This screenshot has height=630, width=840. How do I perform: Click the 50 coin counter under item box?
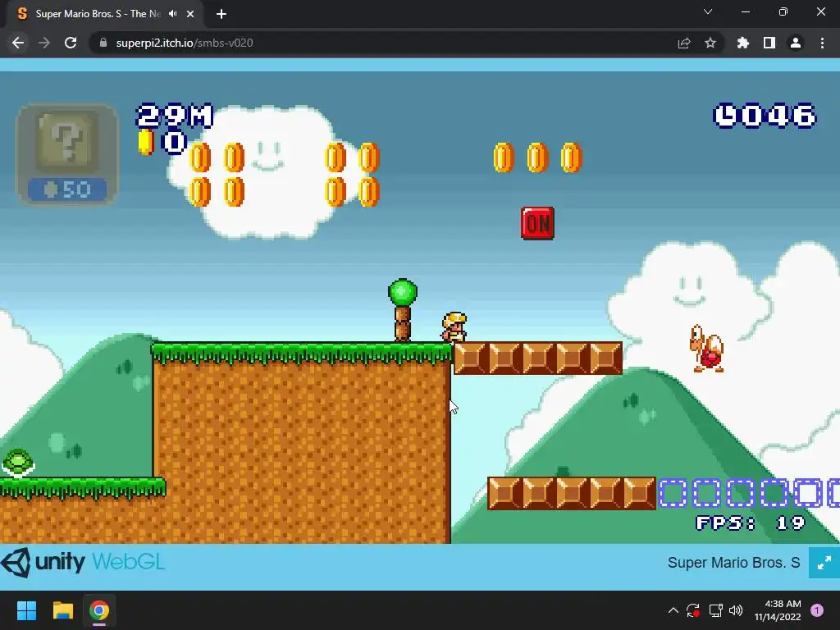point(67,189)
